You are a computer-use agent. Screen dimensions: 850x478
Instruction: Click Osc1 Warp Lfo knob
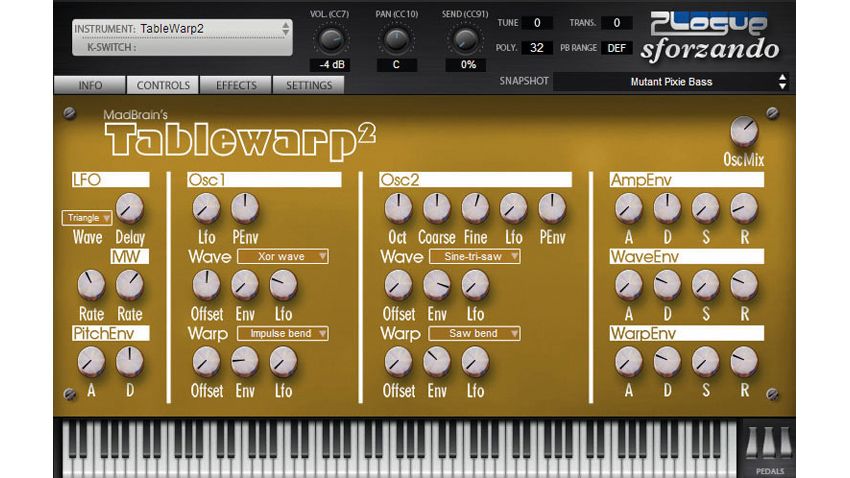pos(284,362)
